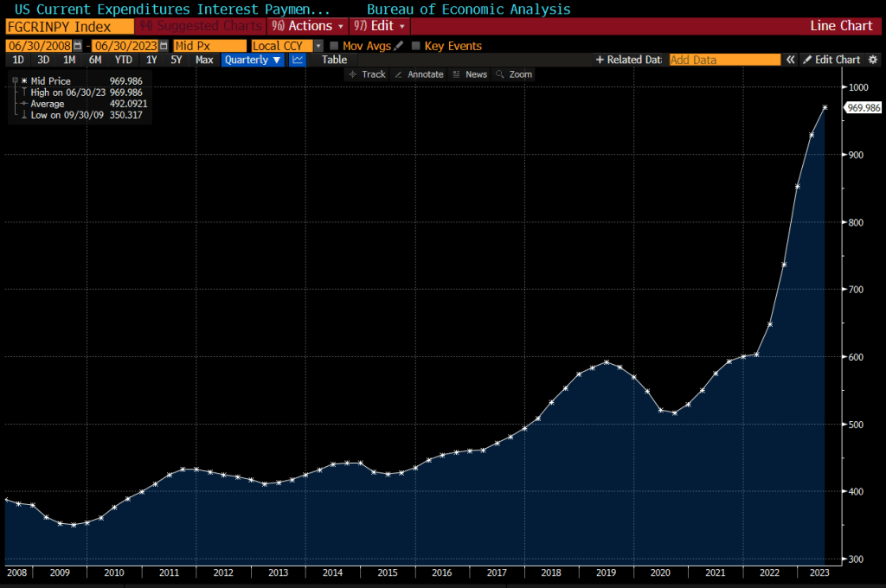Enable the Mov Avgs checkbox

click(334, 45)
